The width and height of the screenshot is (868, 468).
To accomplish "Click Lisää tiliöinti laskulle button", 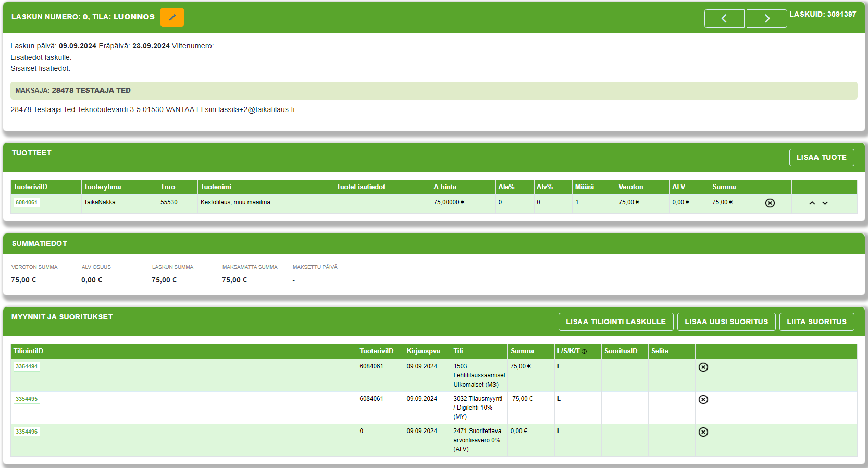I will [x=616, y=322].
